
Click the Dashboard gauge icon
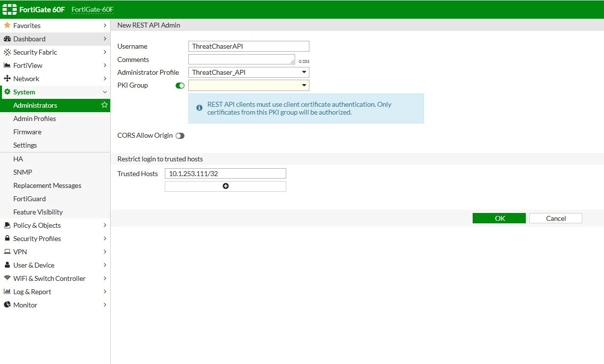pyautogui.click(x=7, y=39)
